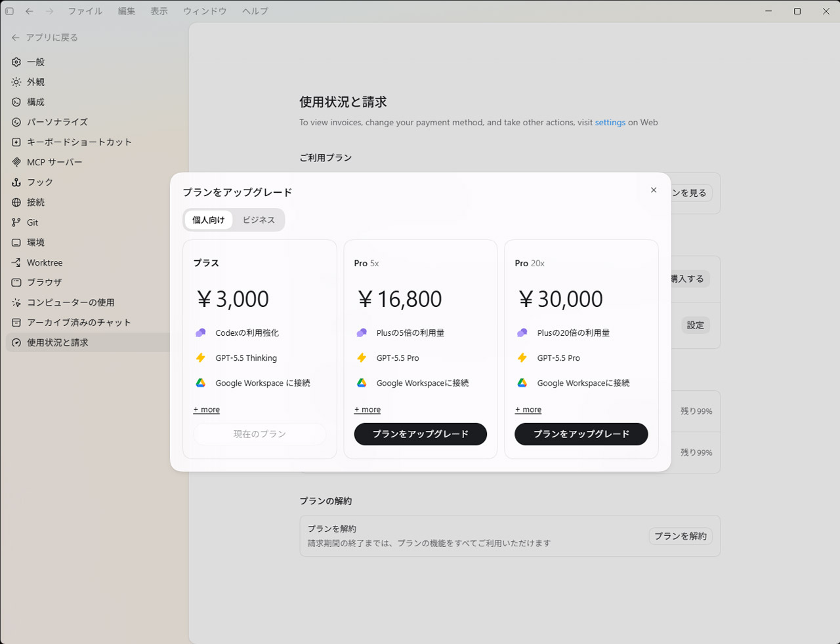Go back via アプリに戻る

[x=45, y=37]
